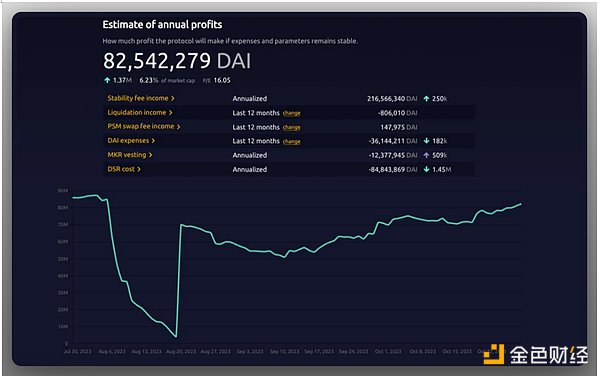This screenshot has width=600, height=376.
Task: Click the chart line's lowest point near Aug 20
Action: 176,337
